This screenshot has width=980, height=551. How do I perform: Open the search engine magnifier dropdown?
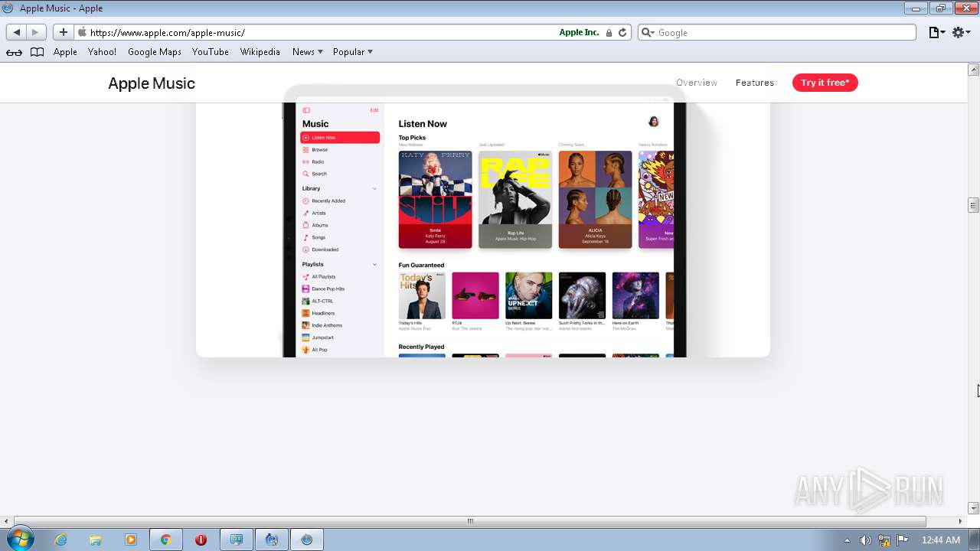pos(648,32)
